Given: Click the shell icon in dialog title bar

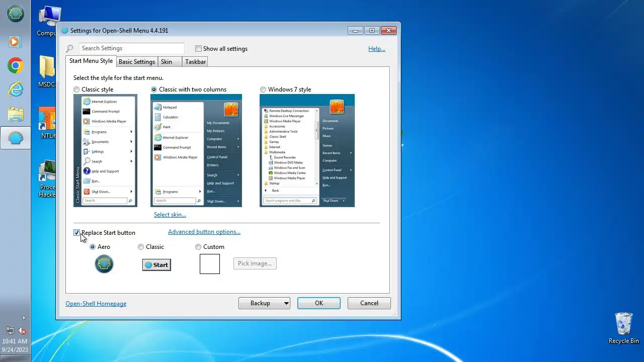Looking at the screenshot, I should [x=64, y=31].
